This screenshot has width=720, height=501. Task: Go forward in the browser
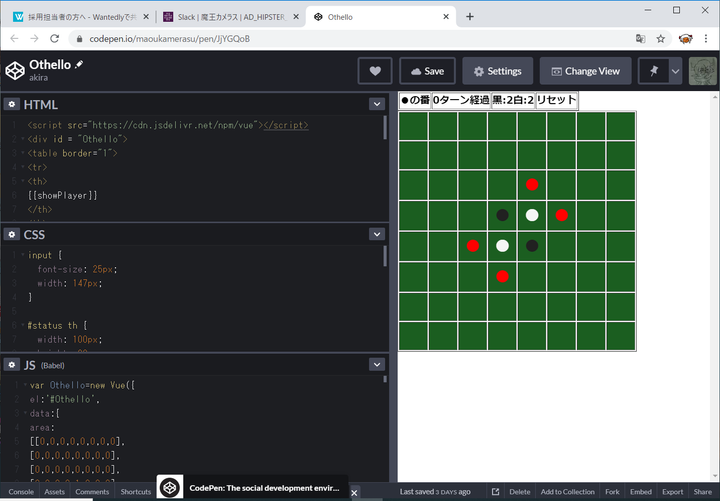34,39
